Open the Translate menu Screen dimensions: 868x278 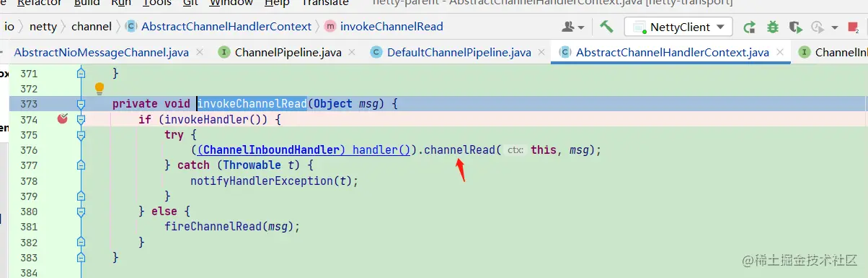[325, 3]
